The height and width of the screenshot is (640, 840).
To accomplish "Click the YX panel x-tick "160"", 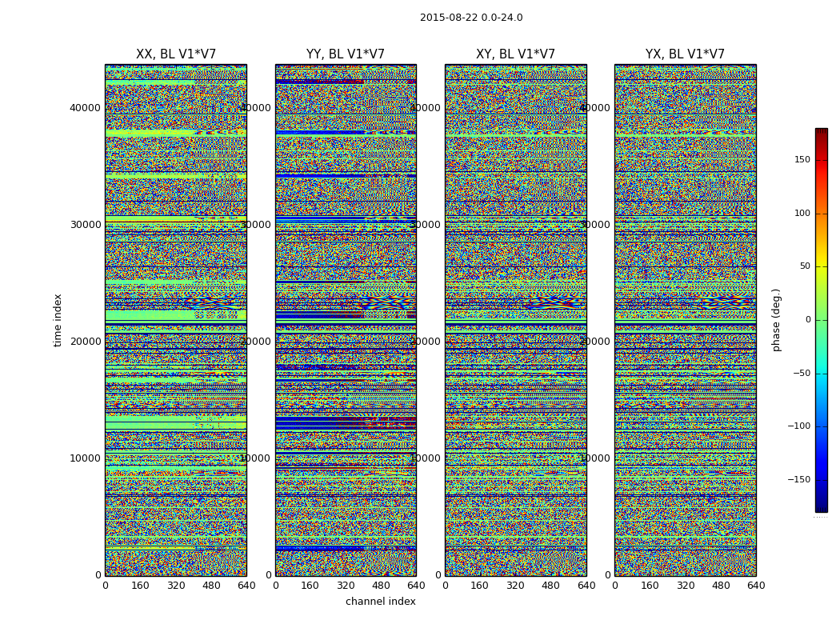I will [650, 586].
